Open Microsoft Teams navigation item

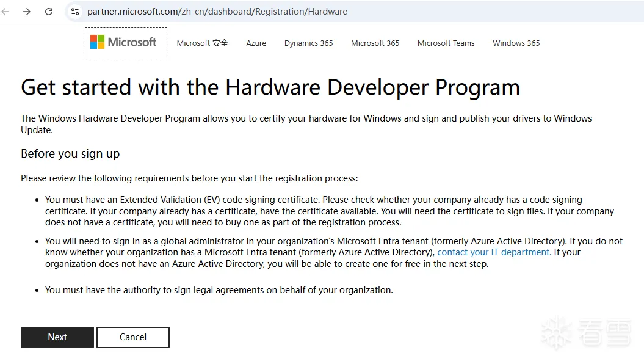[x=446, y=43]
